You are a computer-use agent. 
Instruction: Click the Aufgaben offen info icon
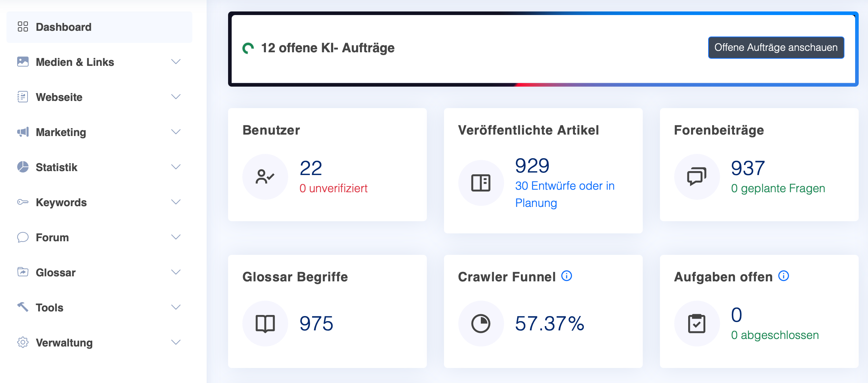(x=783, y=276)
